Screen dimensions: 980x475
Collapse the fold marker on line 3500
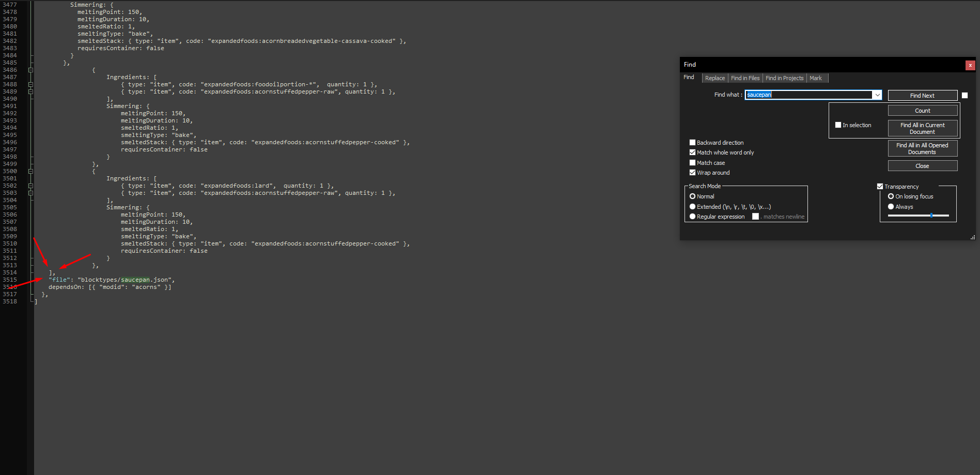(x=30, y=171)
